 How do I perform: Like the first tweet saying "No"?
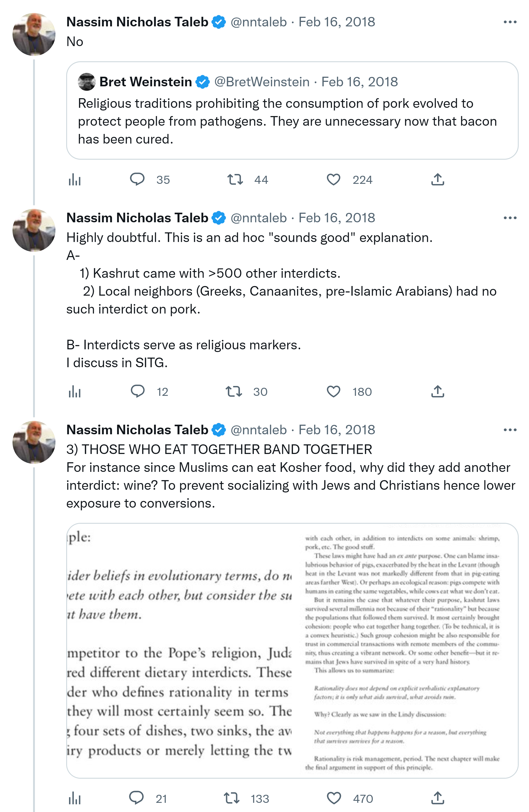[333, 179]
